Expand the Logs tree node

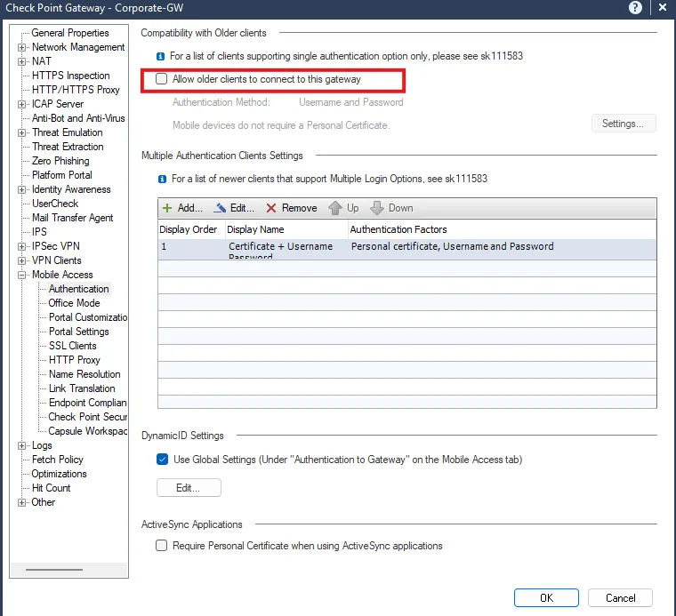tap(21, 445)
